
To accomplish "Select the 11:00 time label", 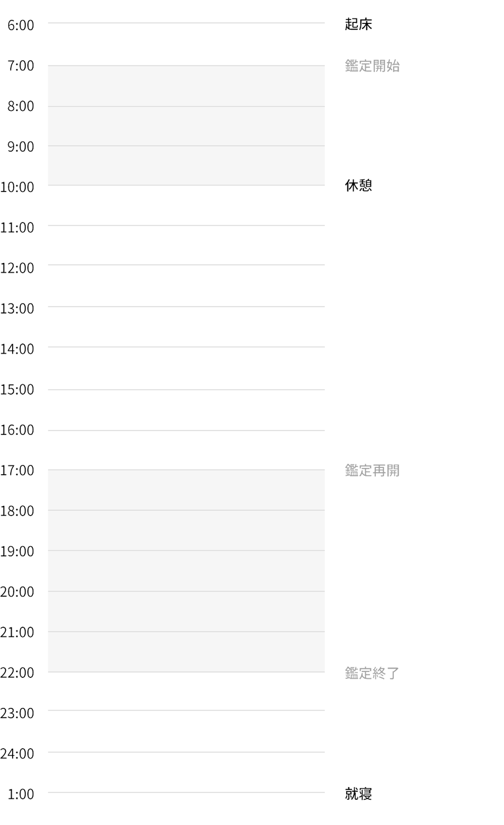I will click(x=17, y=228).
